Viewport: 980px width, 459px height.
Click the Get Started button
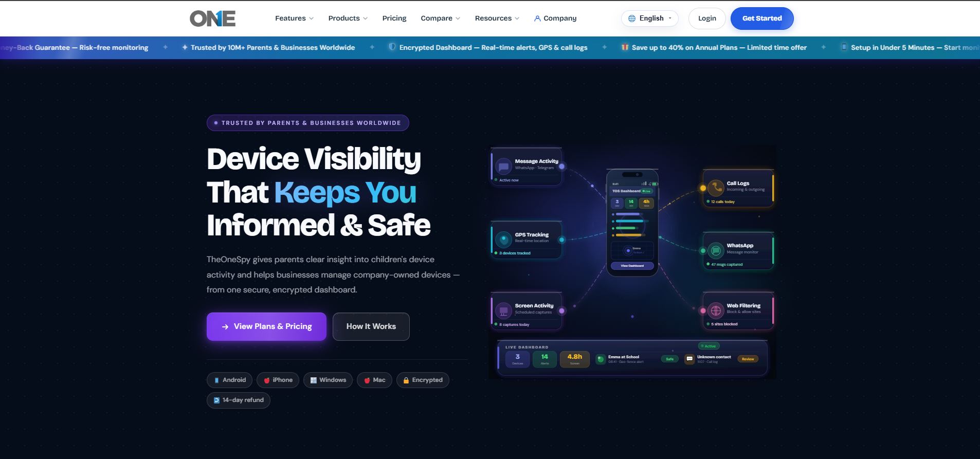[x=762, y=19]
